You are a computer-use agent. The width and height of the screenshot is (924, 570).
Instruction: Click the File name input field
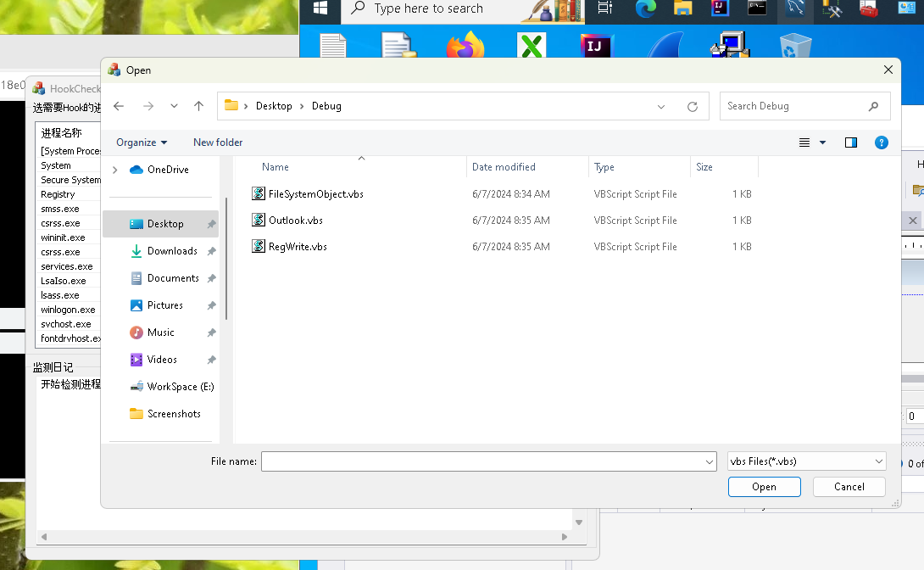pos(481,461)
